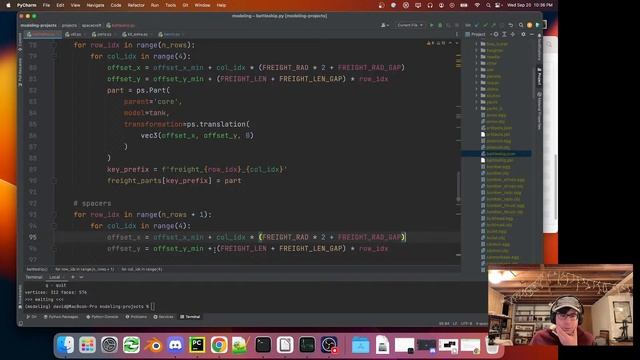640x360 pixels.
Task: Click the green Debug bug icon
Action: [x=440, y=25]
